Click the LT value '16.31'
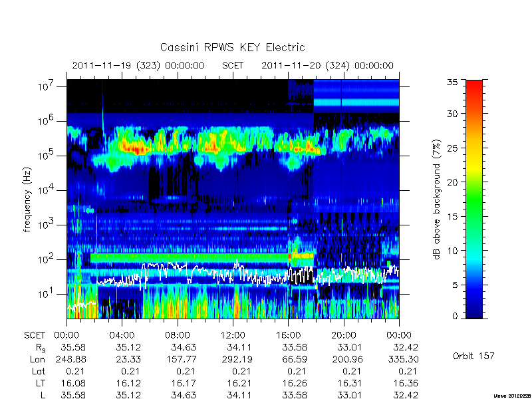Viewport: 532px width, 399px height. (350, 384)
